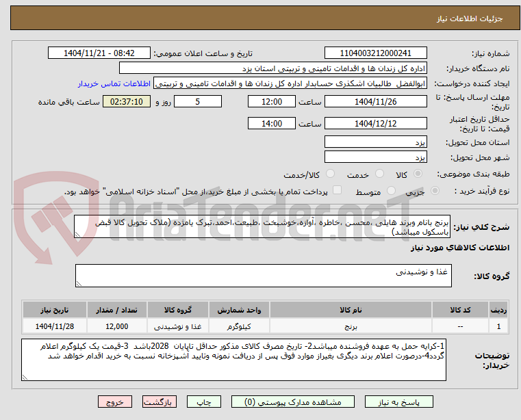
Task: Open مشاهده مدارک پیوستی (0) attachments
Action: [x=293, y=402]
